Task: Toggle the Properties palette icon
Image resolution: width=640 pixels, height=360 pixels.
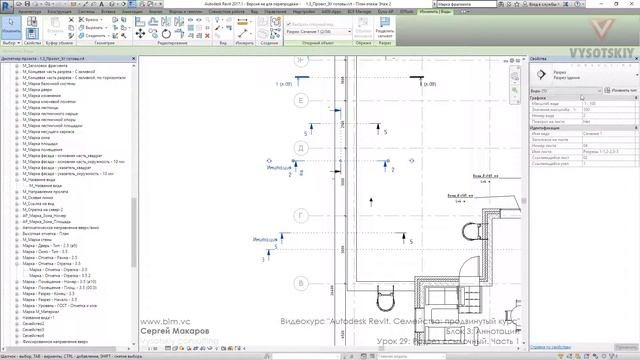Action: click(x=32, y=33)
